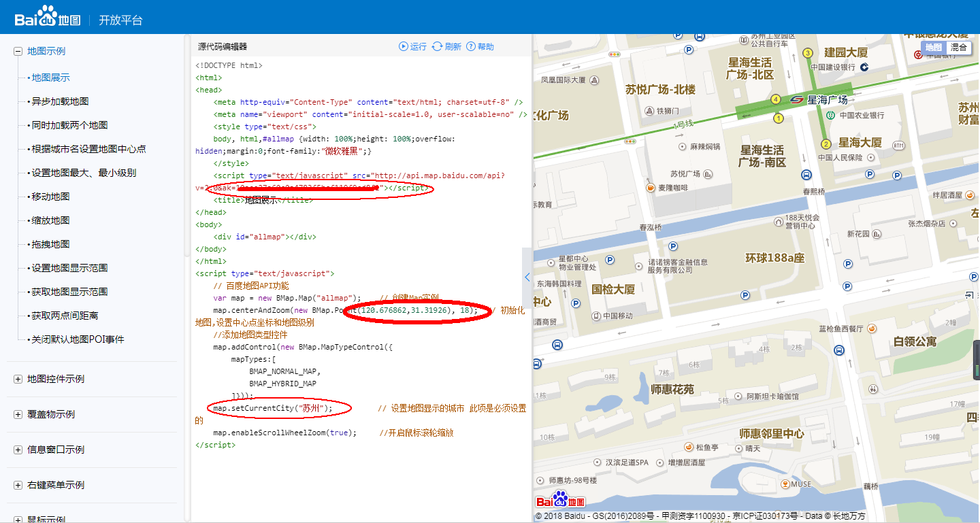The image size is (980, 523).
Task: Open the 设置地图显示范围 example
Action: point(69,268)
